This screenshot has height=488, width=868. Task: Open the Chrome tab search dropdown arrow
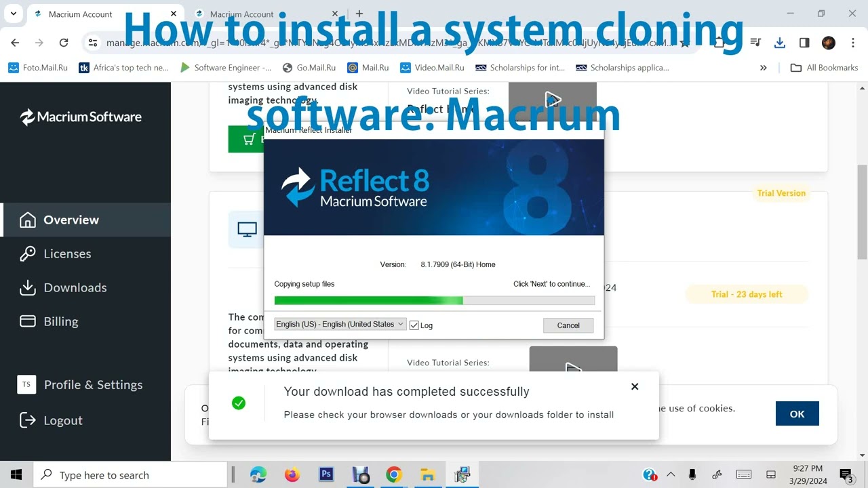point(13,14)
